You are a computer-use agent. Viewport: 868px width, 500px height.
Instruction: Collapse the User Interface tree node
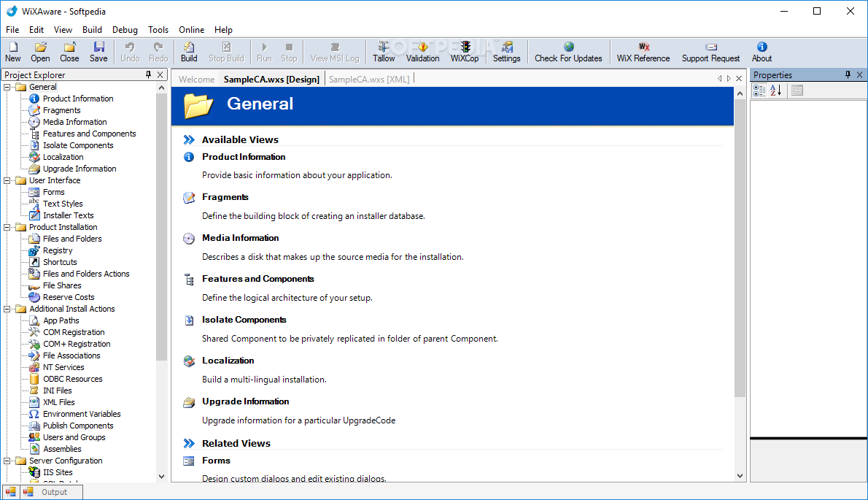[x=7, y=180]
